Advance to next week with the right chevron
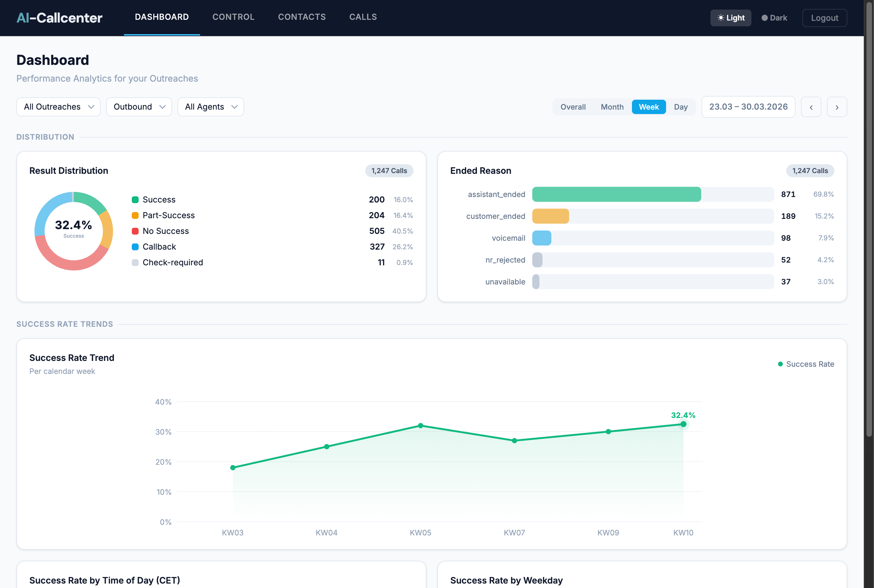 pyautogui.click(x=837, y=107)
